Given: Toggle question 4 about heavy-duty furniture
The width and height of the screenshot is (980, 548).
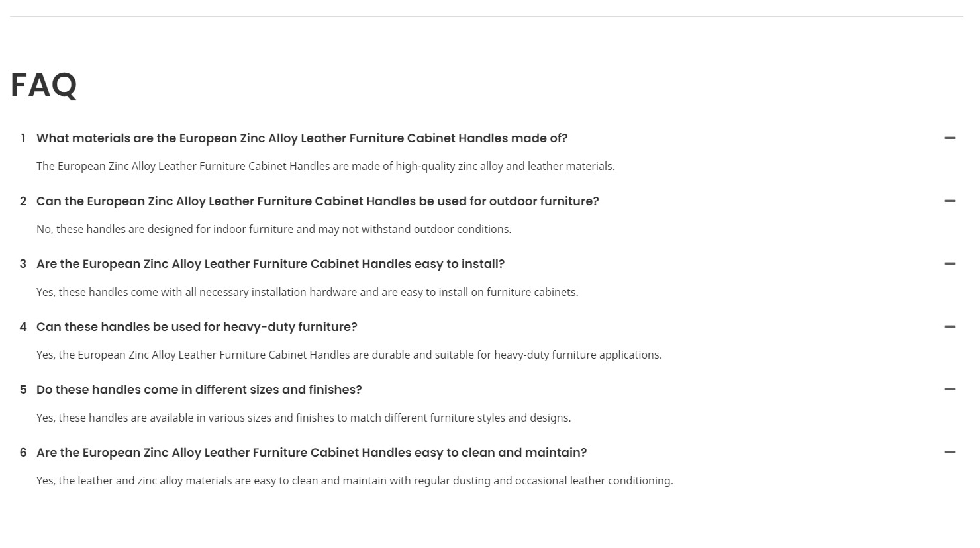Looking at the screenshot, I should tap(197, 327).
